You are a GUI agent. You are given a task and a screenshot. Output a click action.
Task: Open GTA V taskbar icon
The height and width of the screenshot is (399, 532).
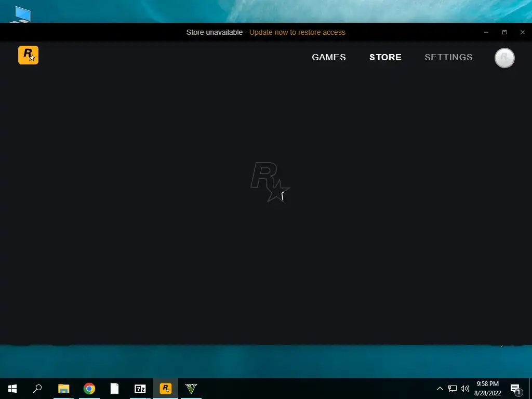tap(191, 389)
